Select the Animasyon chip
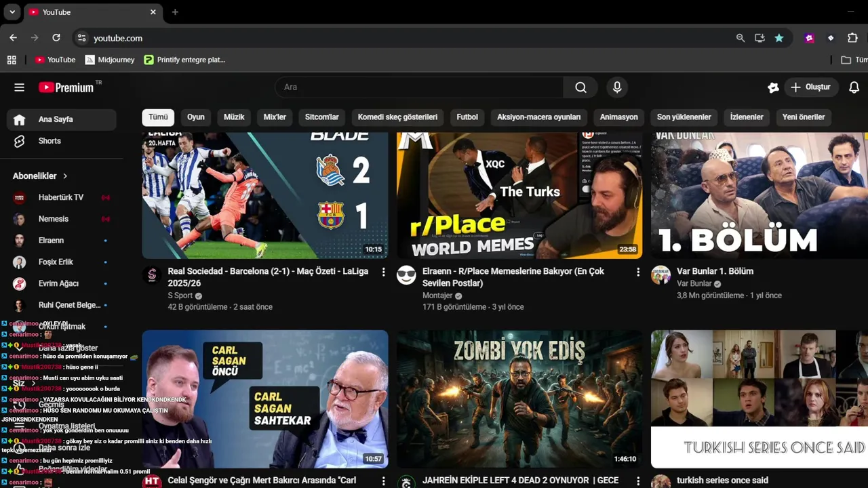The image size is (868, 488). click(x=618, y=117)
